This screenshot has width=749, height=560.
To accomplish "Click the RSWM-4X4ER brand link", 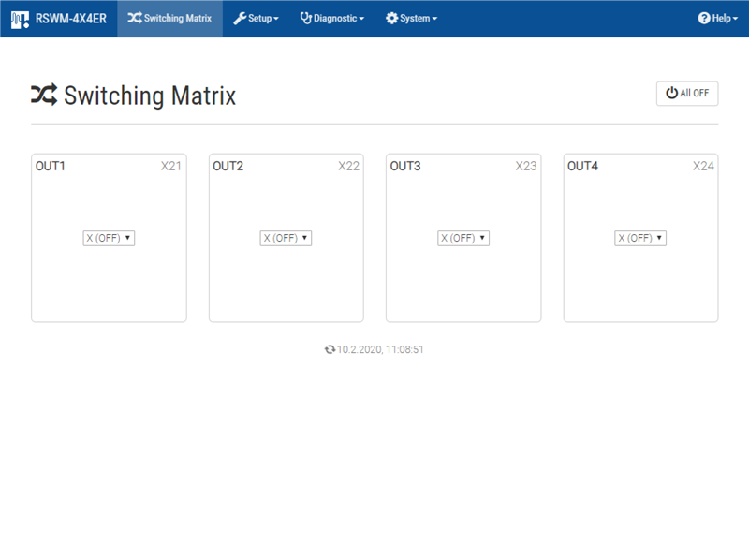I will (70, 19).
